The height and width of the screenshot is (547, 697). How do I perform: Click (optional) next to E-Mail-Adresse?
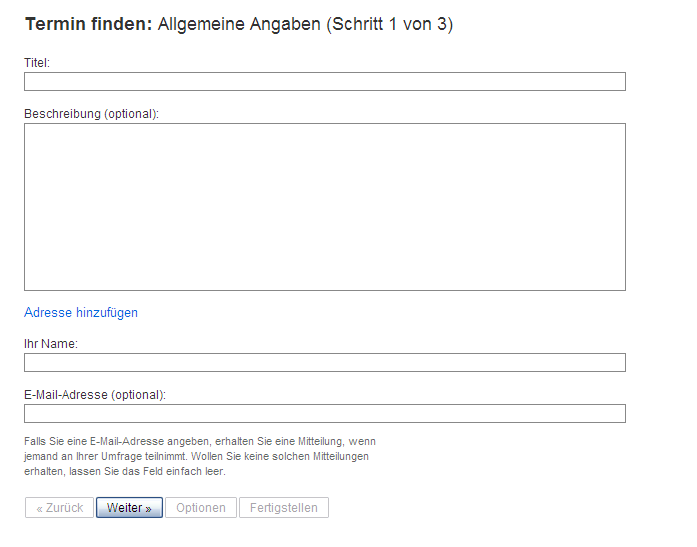tap(139, 395)
